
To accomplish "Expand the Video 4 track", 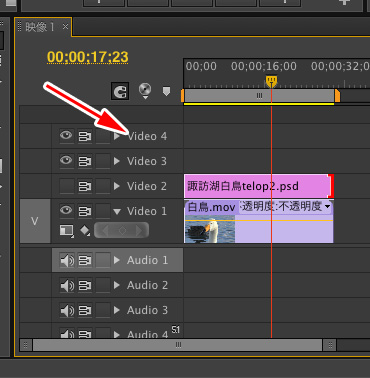I will click(117, 136).
